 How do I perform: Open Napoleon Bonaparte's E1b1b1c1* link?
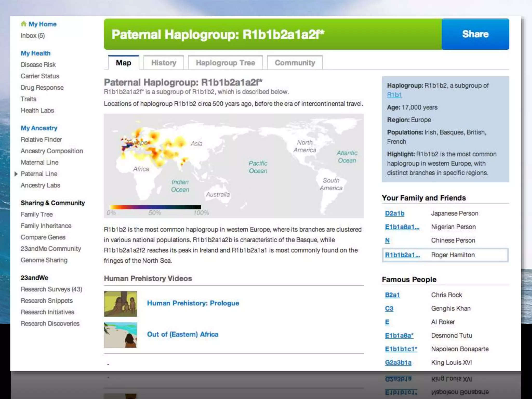(x=401, y=349)
